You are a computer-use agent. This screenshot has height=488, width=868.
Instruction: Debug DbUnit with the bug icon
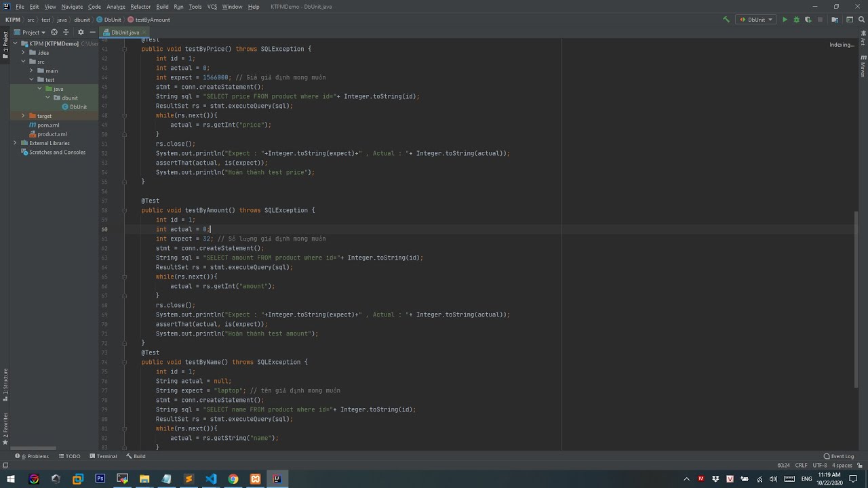pos(796,20)
